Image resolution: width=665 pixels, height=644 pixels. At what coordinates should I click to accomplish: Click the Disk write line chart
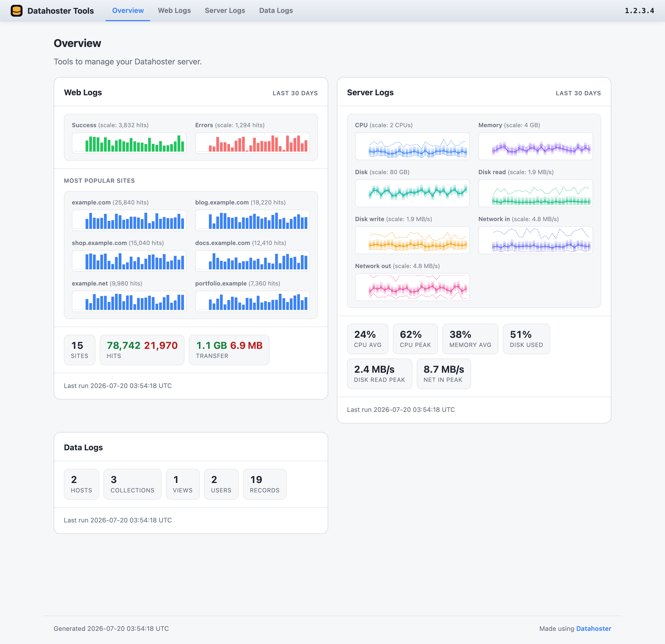[x=412, y=240]
